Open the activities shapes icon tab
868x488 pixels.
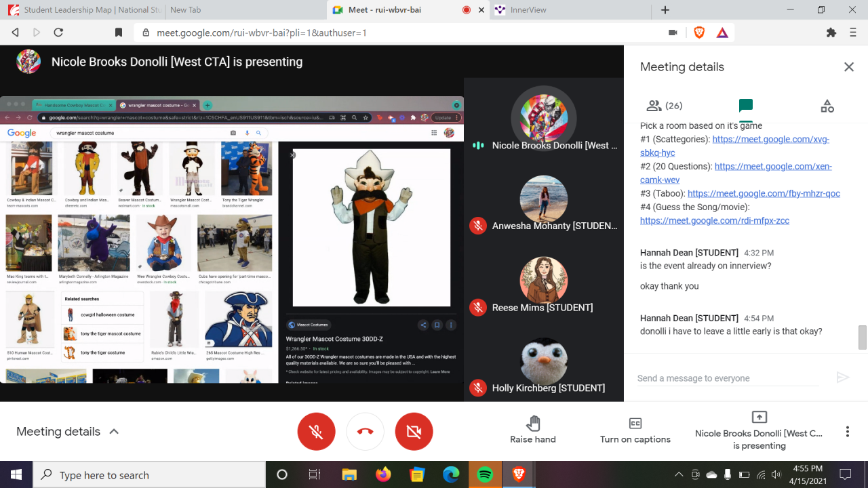pos(827,106)
